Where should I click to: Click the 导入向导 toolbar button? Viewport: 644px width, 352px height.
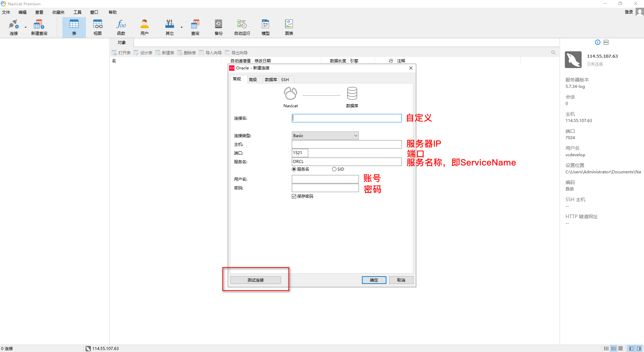point(210,53)
